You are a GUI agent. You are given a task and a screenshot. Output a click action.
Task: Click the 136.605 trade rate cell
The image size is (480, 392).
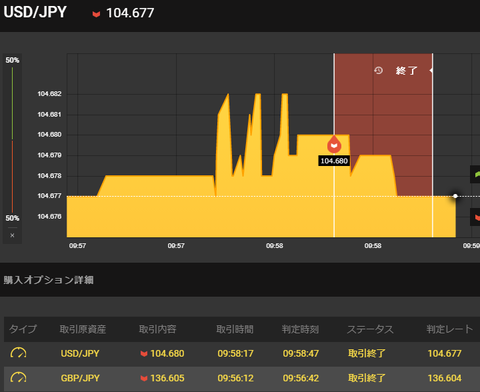click(167, 378)
